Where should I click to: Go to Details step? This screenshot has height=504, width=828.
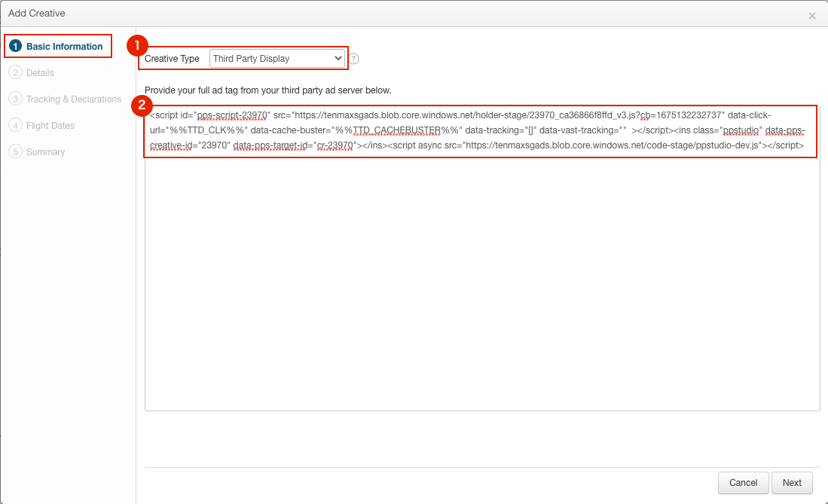tap(40, 73)
